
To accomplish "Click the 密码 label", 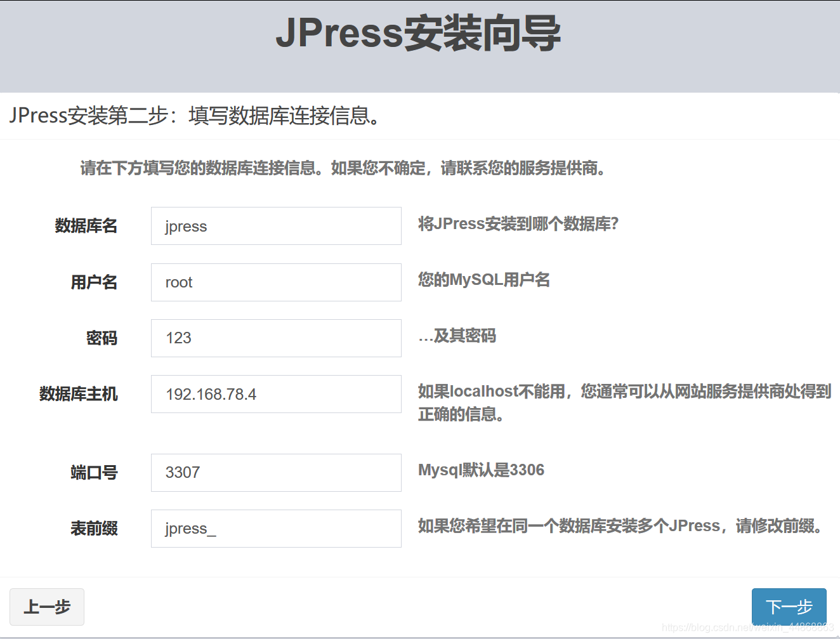I will (x=102, y=338).
